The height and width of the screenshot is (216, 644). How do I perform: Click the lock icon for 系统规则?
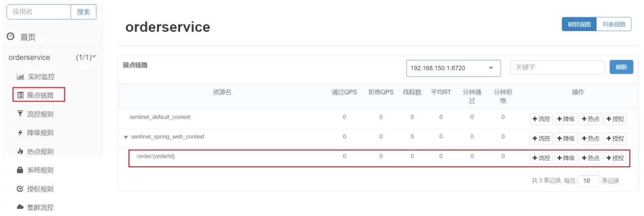pos(20,170)
